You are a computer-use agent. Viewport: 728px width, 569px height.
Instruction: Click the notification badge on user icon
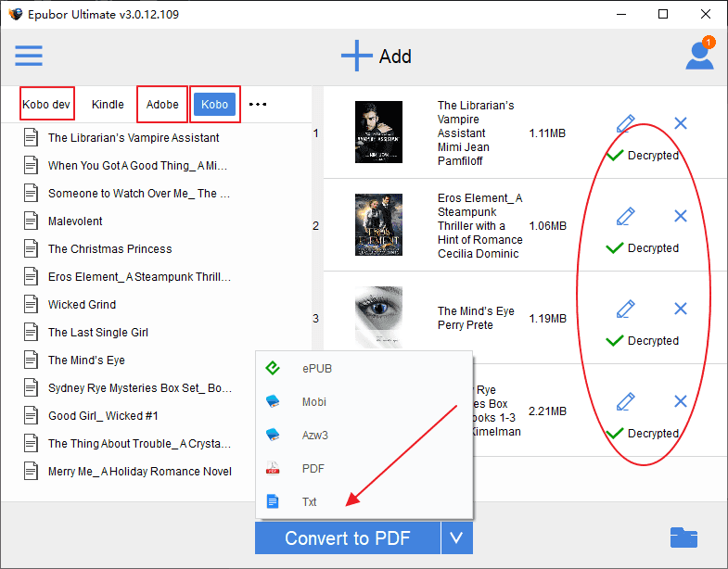(709, 43)
